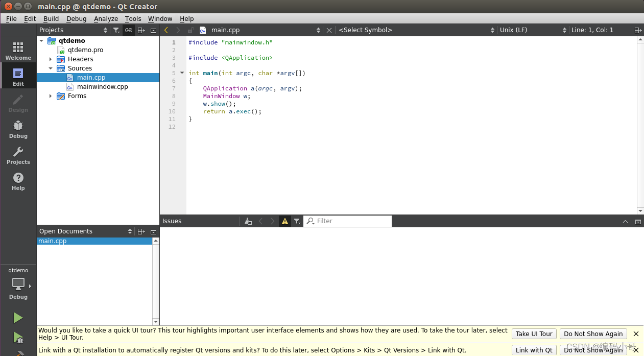Start running the project with the green Run arrow

click(18, 318)
